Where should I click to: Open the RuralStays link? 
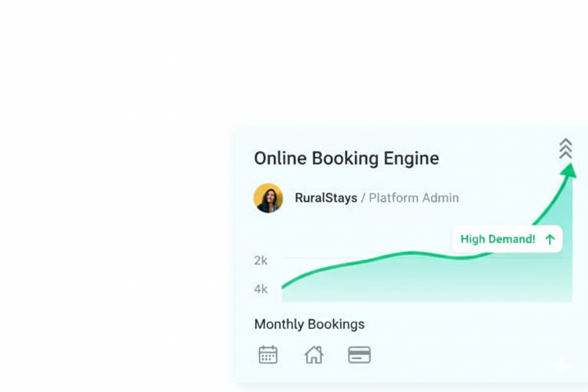(326, 198)
